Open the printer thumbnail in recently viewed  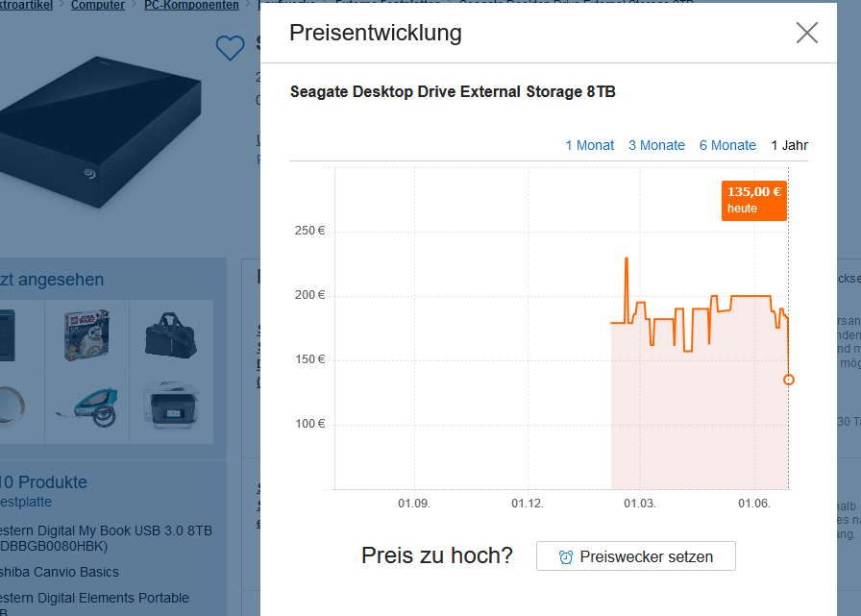pyautogui.click(x=170, y=408)
